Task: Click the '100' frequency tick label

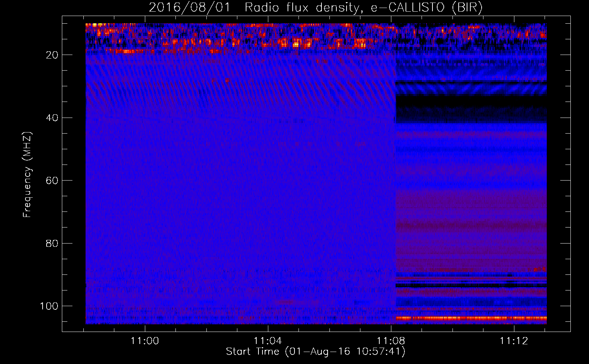Action: tap(49, 306)
